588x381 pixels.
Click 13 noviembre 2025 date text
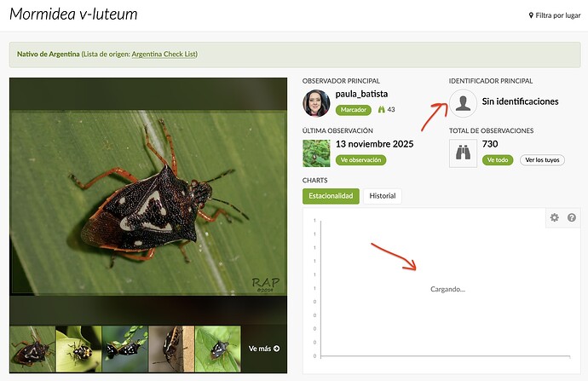pyautogui.click(x=375, y=144)
